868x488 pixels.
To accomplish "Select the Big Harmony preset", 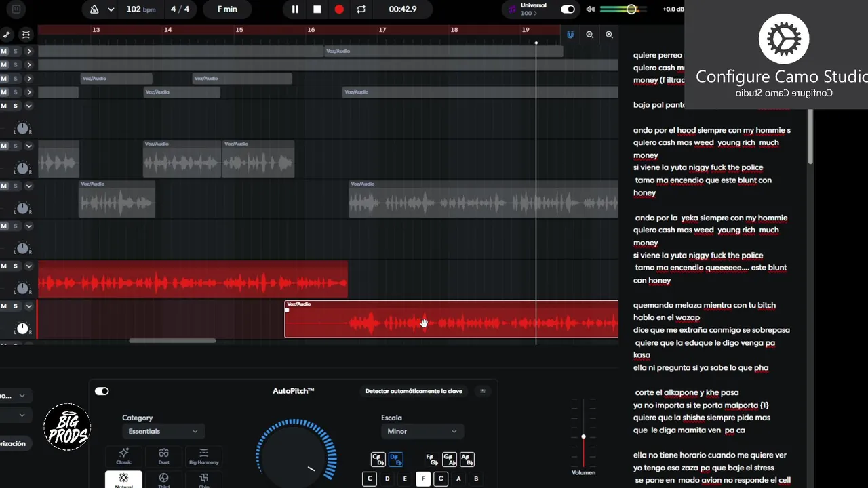I will click(x=203, y=456).
